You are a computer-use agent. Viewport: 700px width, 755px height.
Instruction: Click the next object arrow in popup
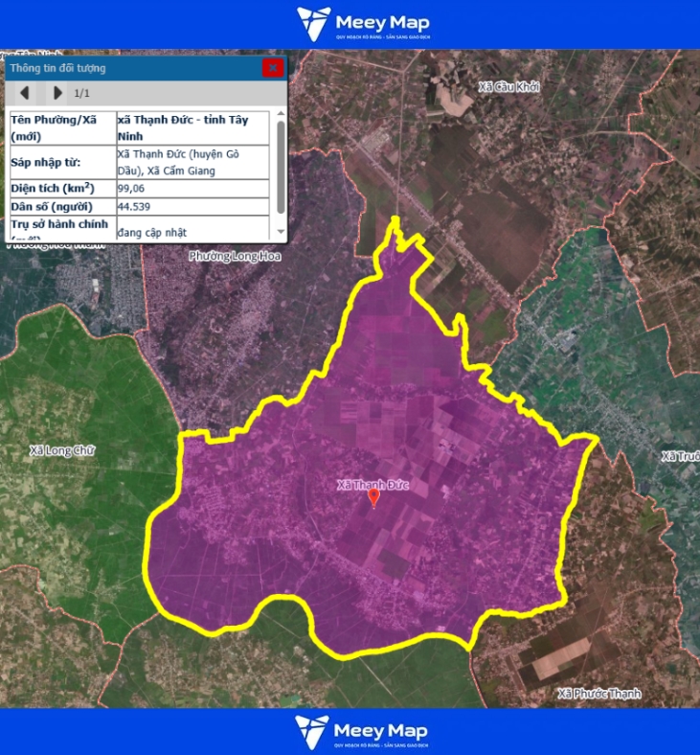[57, 93]
